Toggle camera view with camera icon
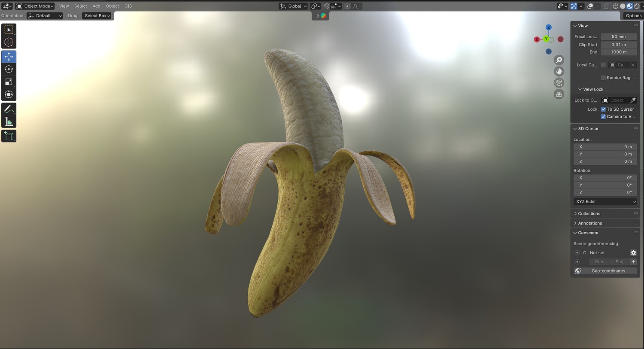The width and height of the screenshot is (644, 349). [559, 83]
